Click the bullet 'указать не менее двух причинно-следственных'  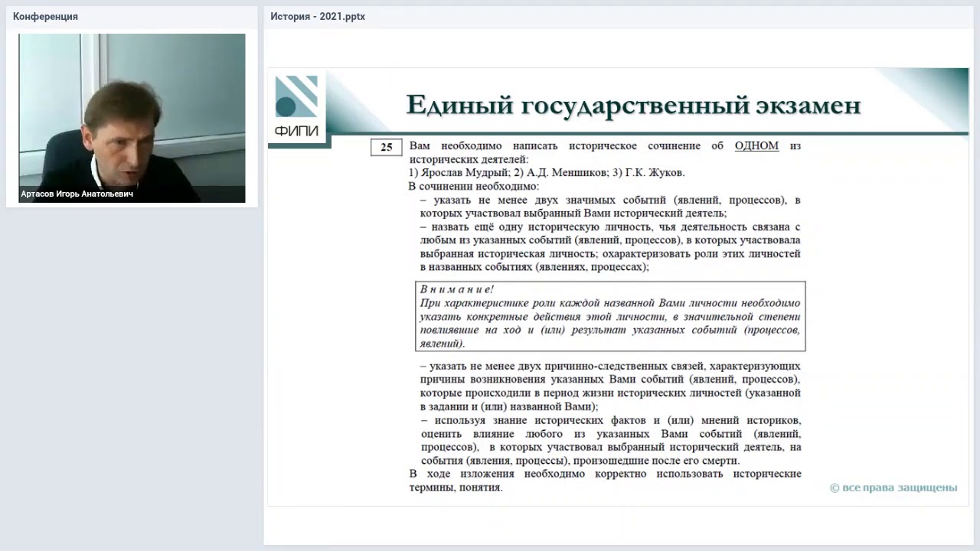[x=610, y=386]
